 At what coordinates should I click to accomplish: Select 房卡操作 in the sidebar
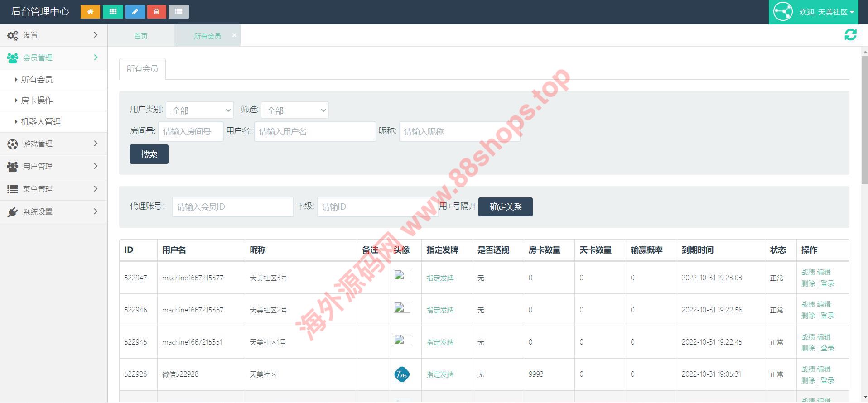click(x=37, y=101)
